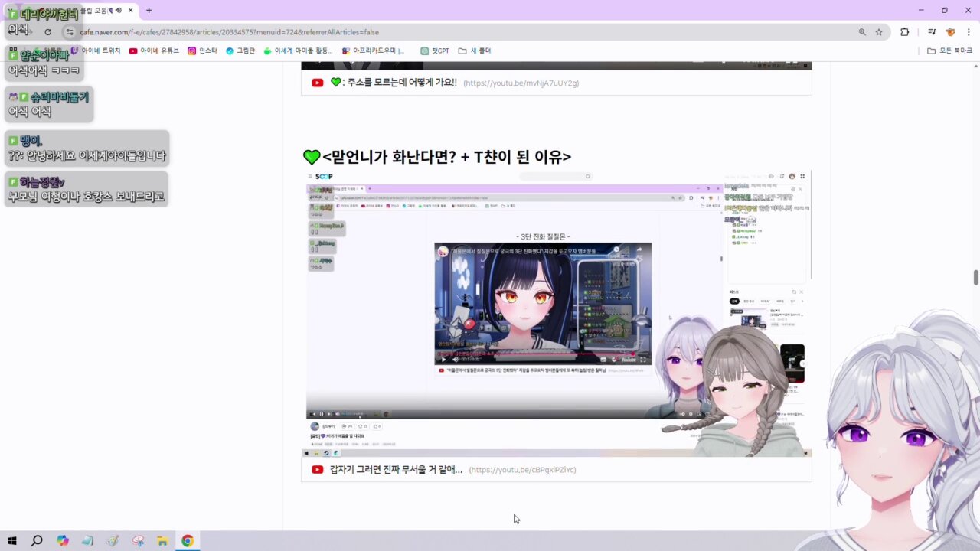Open the Chrome three-dot menu
980x551 pixels.
coord(968,32)
